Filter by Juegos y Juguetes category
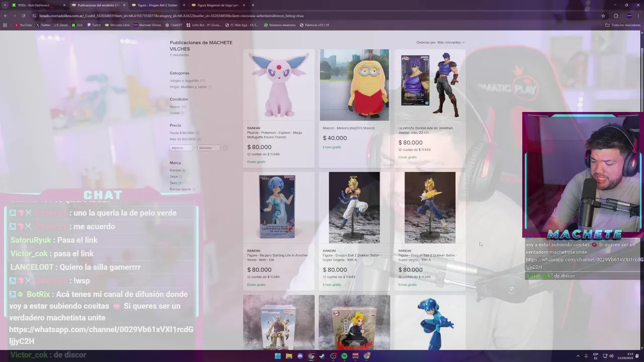 184,80
